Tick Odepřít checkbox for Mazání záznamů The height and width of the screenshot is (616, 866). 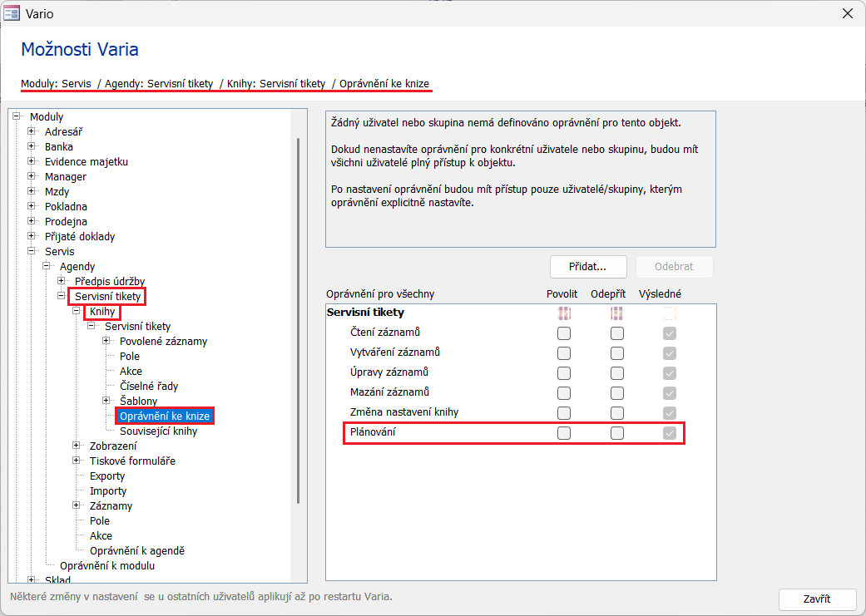coord(617,393)
